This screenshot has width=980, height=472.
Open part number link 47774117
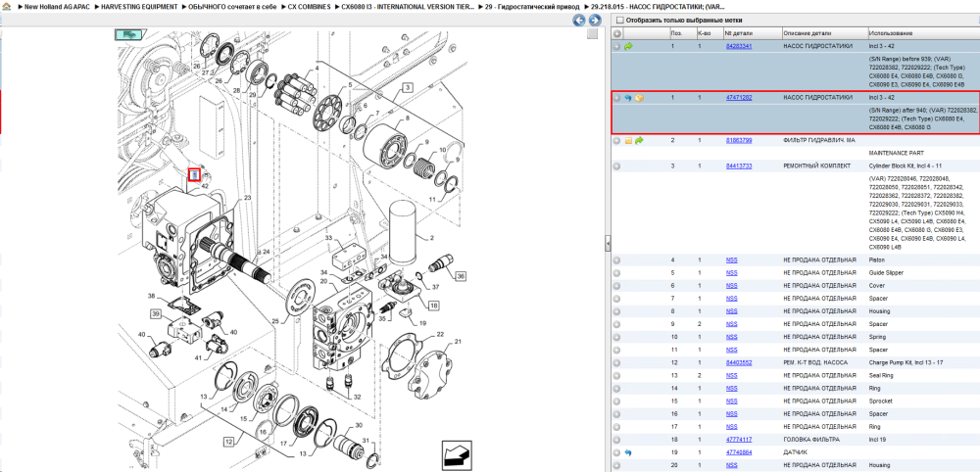click(x=739, y=440)
